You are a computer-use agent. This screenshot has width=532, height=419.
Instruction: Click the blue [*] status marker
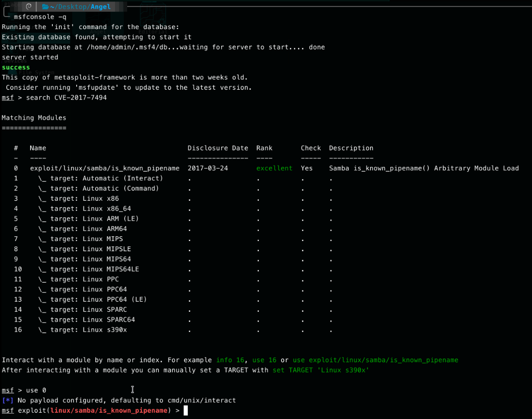point(8,401)
